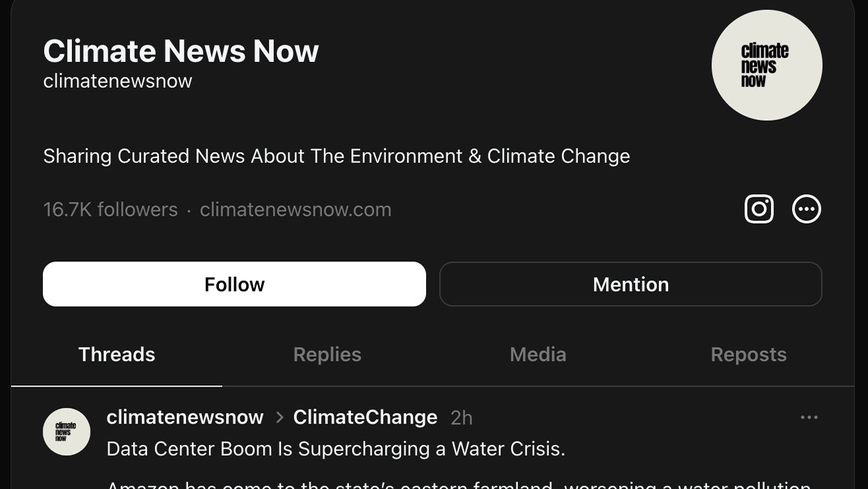Visit the climatenewsnow.com website link
868x489 pixels.
(x=295, y=210)
